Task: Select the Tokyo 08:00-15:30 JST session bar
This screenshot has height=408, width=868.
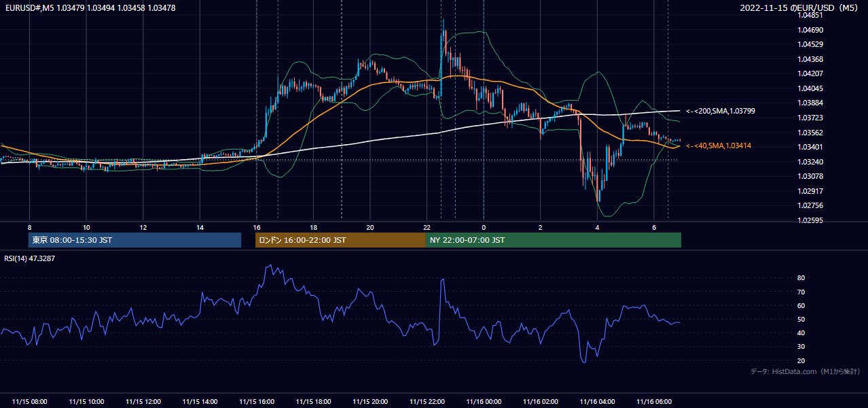Action: 135,240
